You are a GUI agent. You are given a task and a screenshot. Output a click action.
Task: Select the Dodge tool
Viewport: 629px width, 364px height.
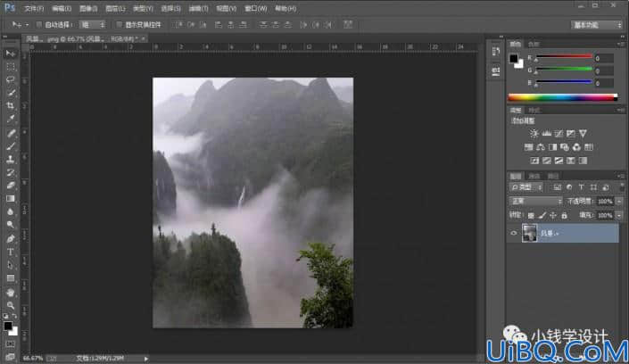click(11, 225)
